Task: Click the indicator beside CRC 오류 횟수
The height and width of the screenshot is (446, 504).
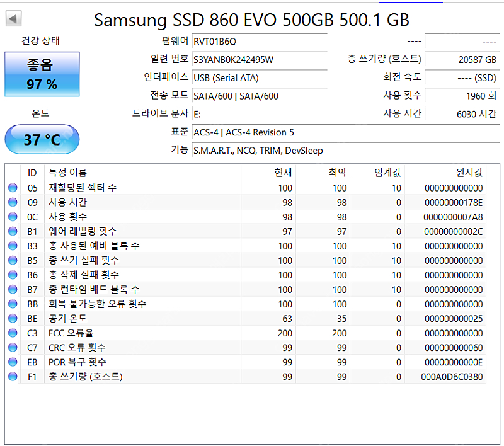Action: (13, 347)
